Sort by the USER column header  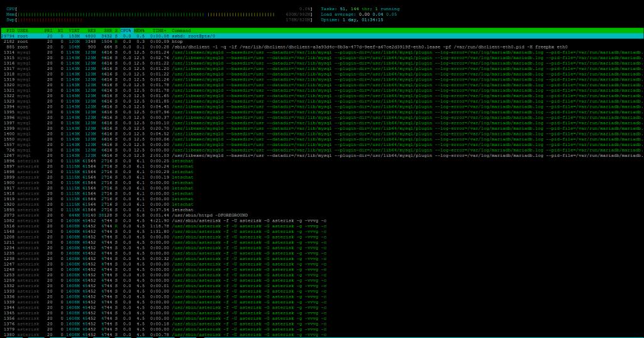[x=23, y=31]
